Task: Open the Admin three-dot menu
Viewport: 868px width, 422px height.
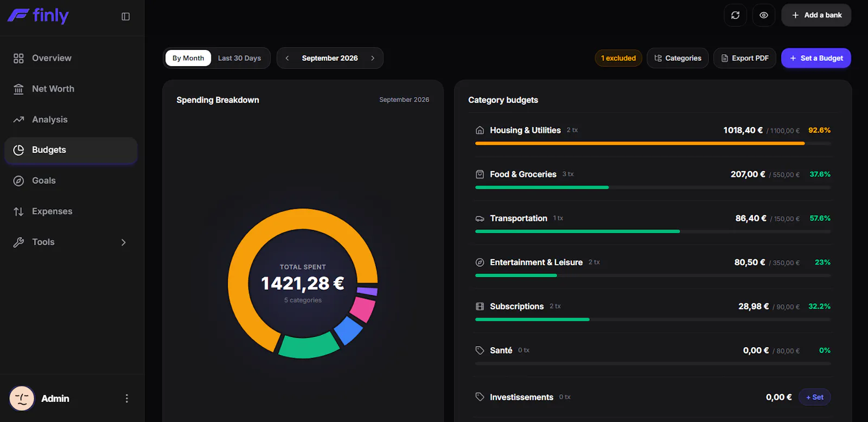Action: click(127, 399)
